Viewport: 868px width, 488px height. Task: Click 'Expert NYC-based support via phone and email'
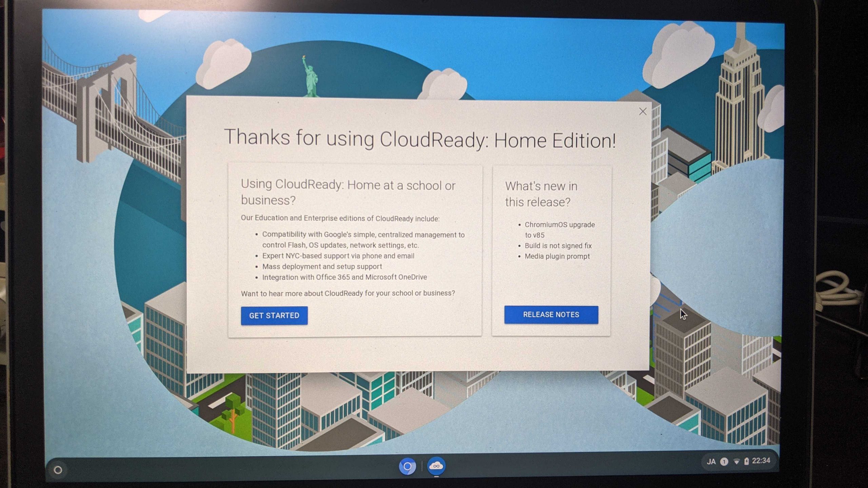pos(338,256)
